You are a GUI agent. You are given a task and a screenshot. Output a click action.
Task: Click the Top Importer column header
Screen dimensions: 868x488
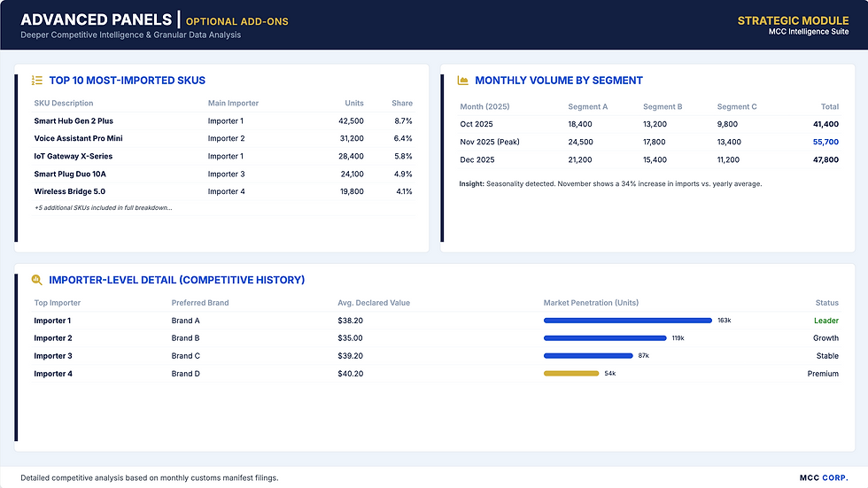pyautogui.click(x=57, y=303)
